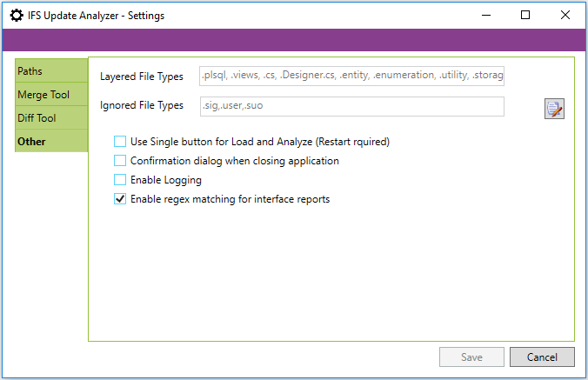Enable Use Single button for Load and Analyze
The height and width of the screenshot is (380, 588).
click(x=120, y=141)
